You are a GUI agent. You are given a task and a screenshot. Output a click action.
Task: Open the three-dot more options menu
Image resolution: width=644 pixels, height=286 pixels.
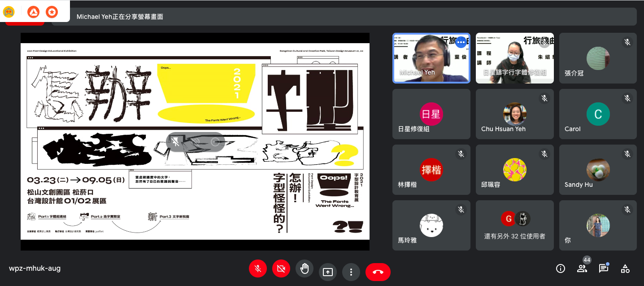point(351,272)
